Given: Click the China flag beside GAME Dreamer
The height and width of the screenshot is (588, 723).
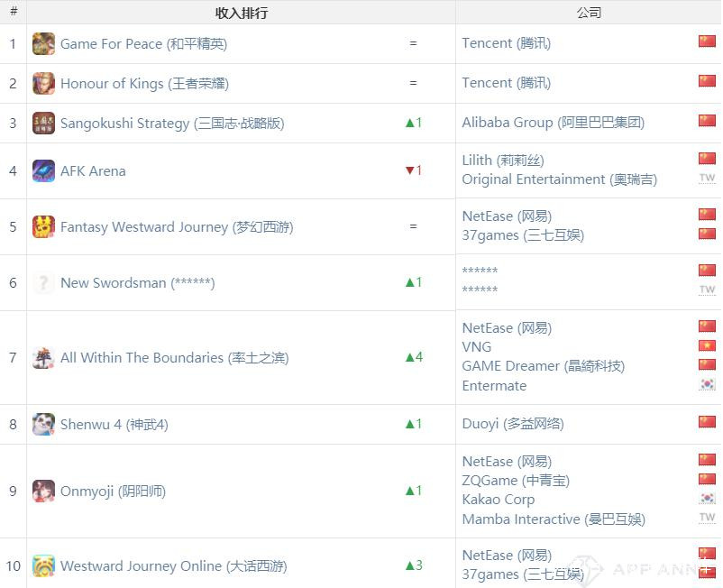Looking at the screenshot, I should 707,364.
